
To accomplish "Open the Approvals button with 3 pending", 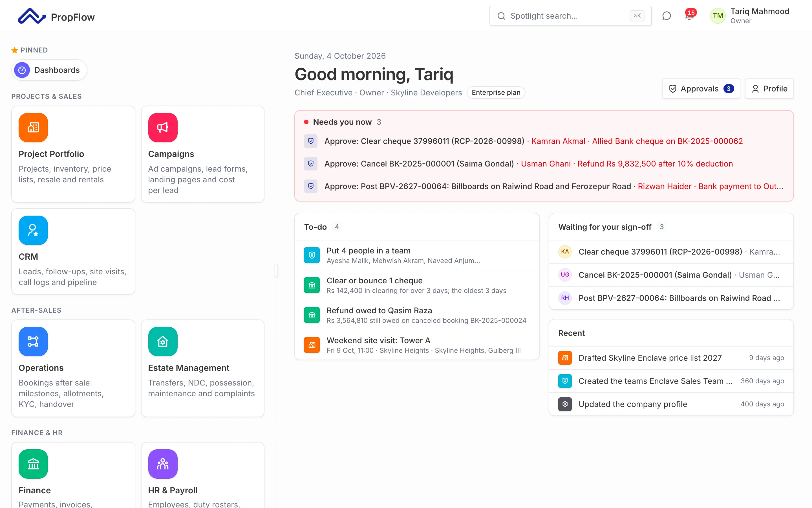I will (701, 89).
